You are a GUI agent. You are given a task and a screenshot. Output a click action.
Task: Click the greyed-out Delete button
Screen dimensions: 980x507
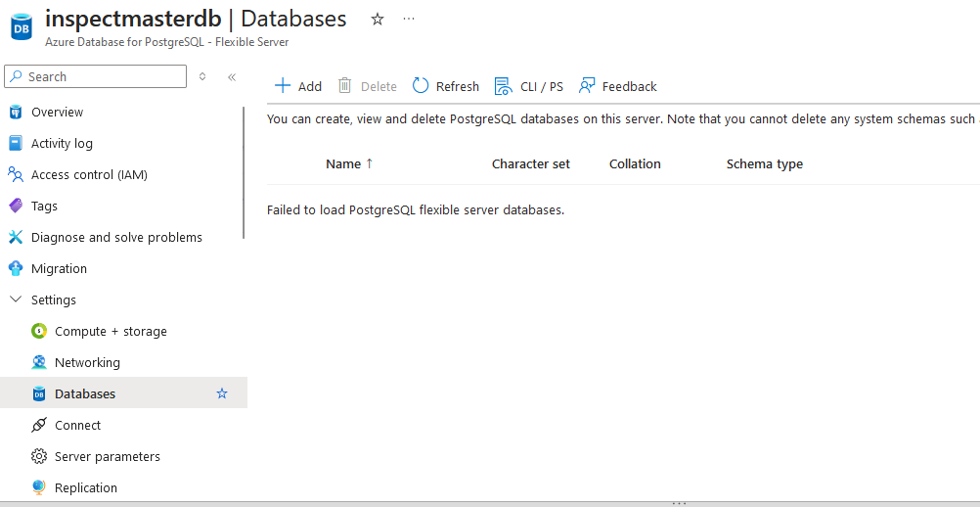click(368, 86)
